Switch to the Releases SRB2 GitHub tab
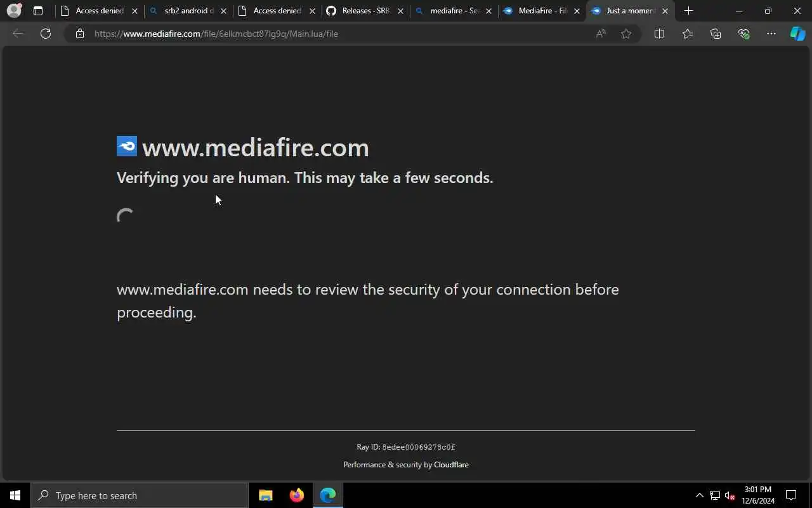 (x=365, y=11)
